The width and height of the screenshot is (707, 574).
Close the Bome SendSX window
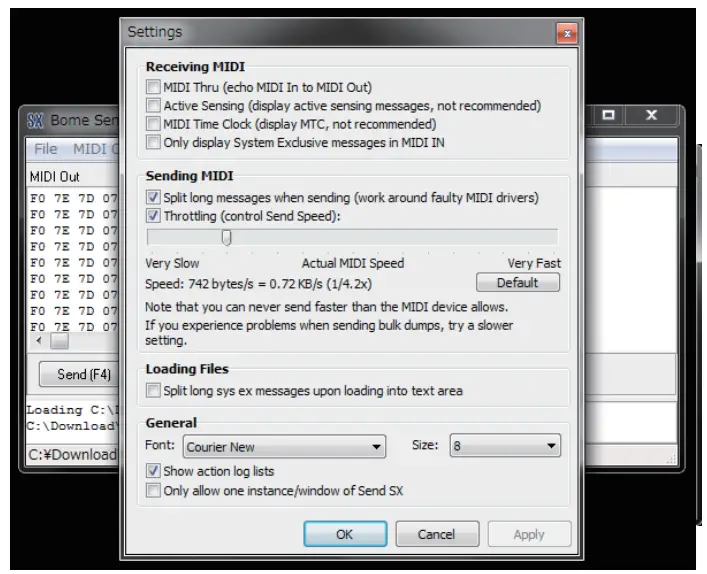point(651,115)
